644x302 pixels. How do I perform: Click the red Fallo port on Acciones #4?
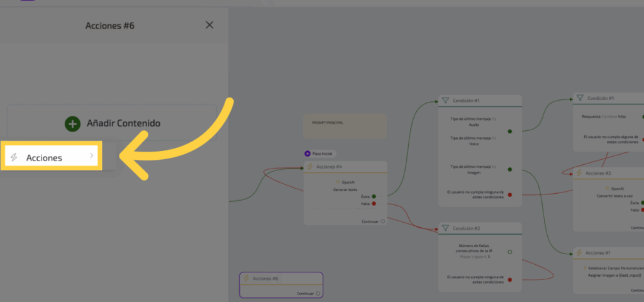pos(374,203)
